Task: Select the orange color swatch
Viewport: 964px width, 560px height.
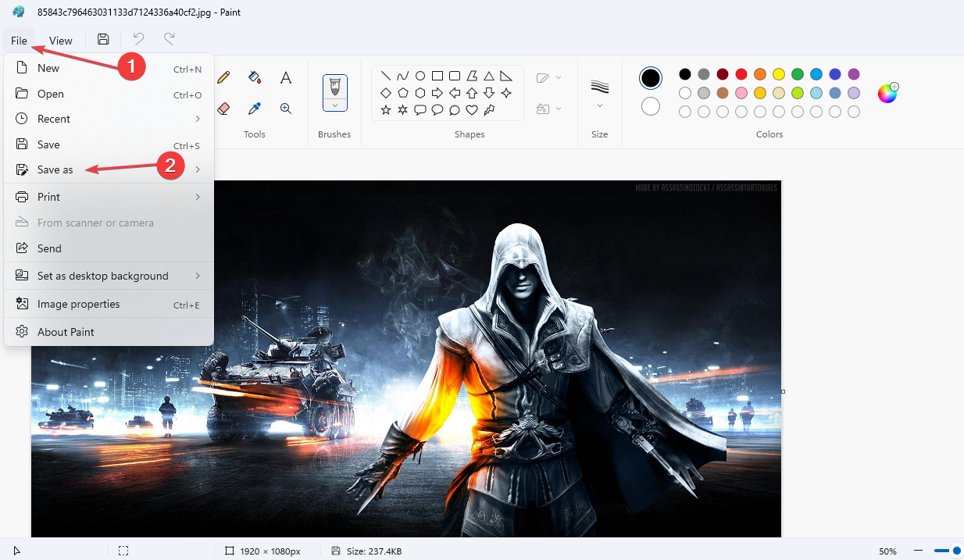Action: point(760,74)
